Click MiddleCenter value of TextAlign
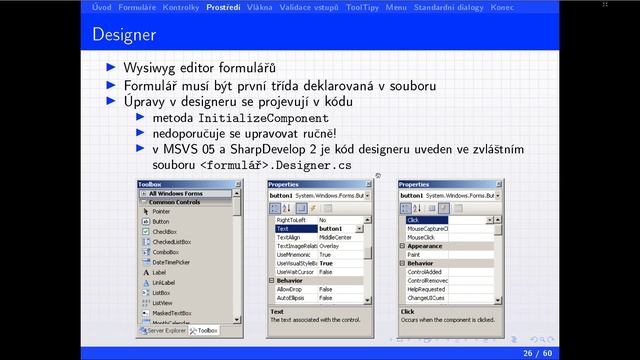Screen dimensions: 640x360 (x=335, y=237)
